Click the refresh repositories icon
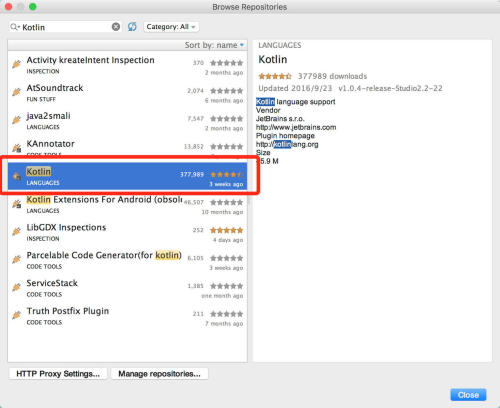 click(132, 27)
